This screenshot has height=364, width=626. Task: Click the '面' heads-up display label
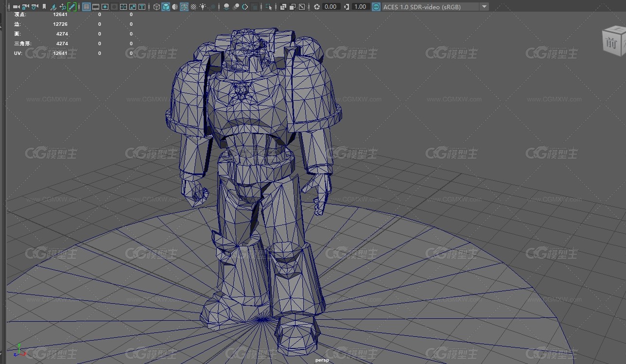pos(17,34)
